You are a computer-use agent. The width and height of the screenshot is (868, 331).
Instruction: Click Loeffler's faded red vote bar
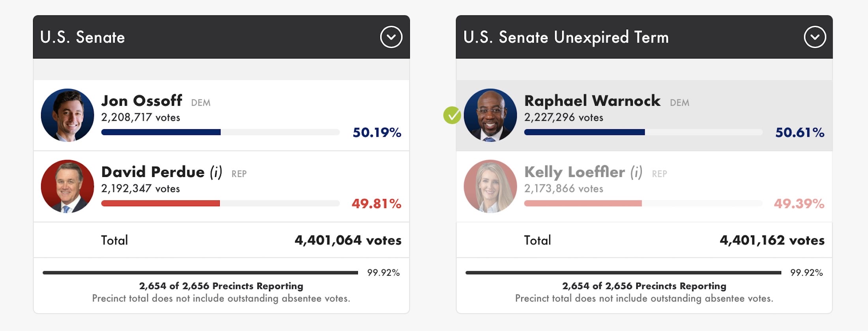583,203
